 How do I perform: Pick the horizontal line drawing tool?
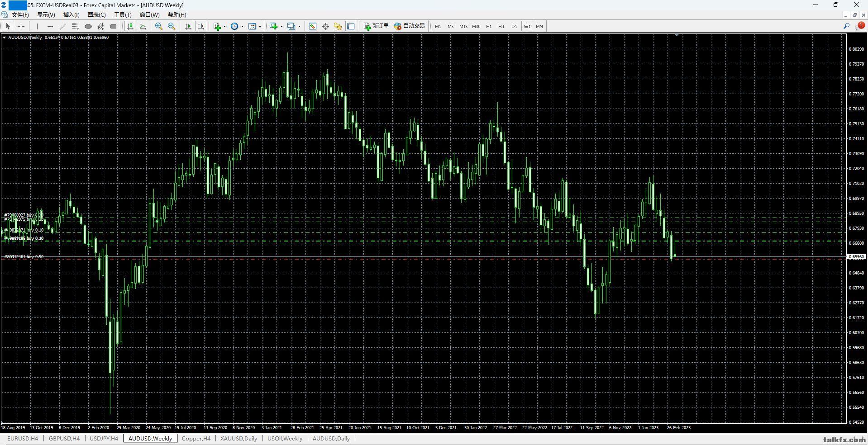coord(50,26)
